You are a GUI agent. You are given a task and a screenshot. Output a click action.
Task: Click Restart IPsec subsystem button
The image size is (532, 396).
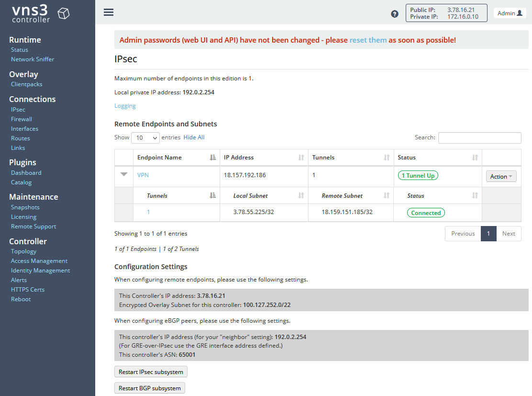point(151,372)
